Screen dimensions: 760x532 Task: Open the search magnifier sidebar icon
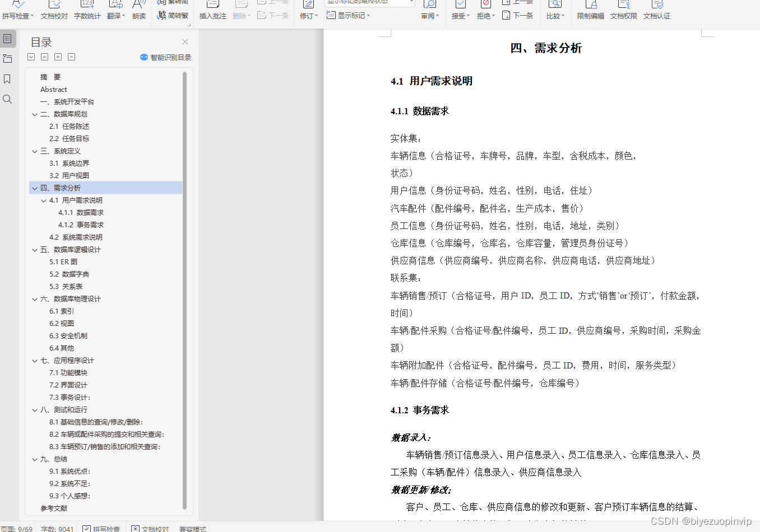pyautogui.click(x=7, y=99)
